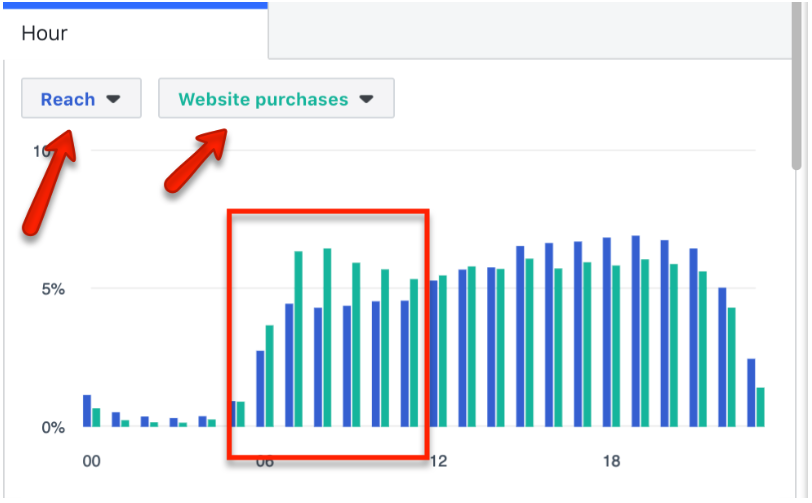Open the Reach metric dropdown
812x503 pixels.
80,99
